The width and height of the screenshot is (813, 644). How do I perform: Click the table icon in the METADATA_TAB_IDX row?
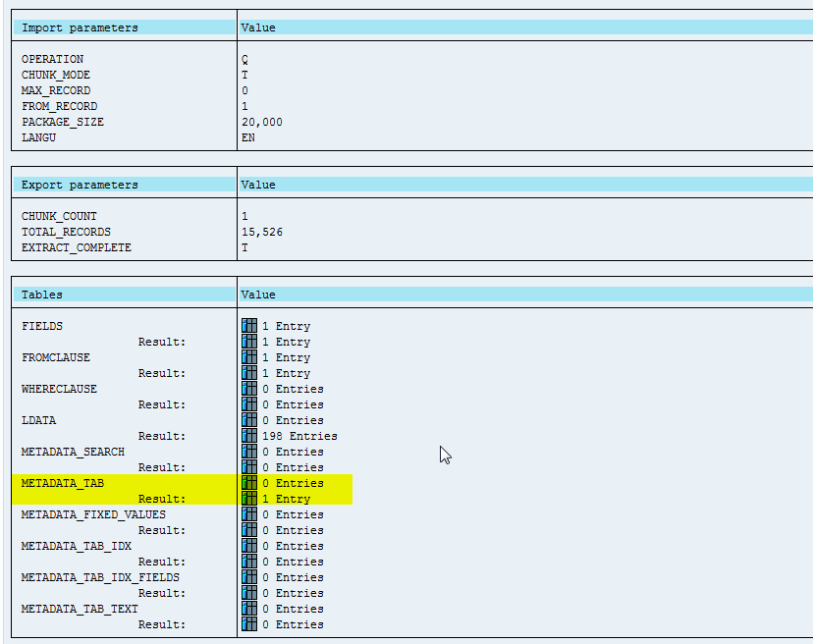tap(249, 546)
